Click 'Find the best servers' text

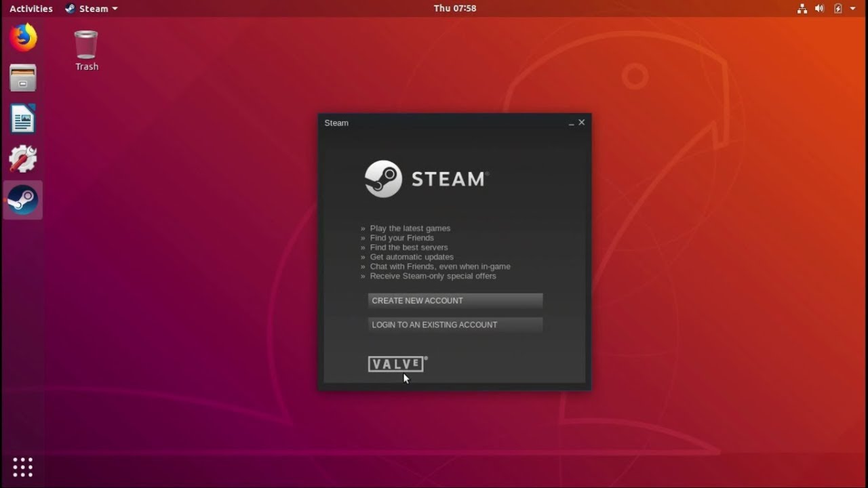[x=409, y=247]
